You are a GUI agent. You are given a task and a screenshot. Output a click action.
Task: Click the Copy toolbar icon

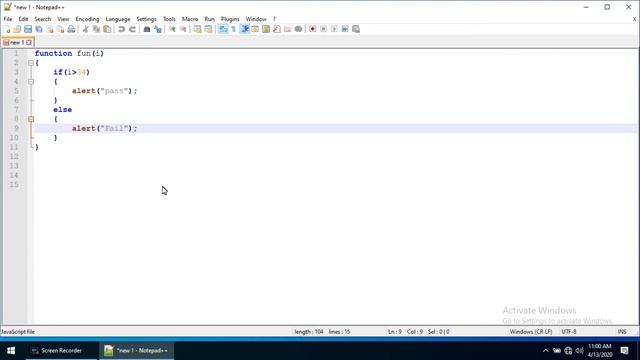[x=96, y=29]
